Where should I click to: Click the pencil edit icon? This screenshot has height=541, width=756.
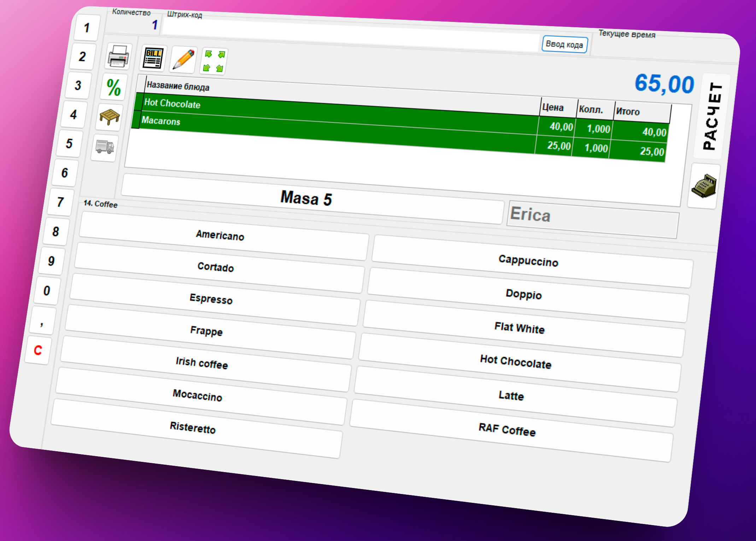click(183, 60)
